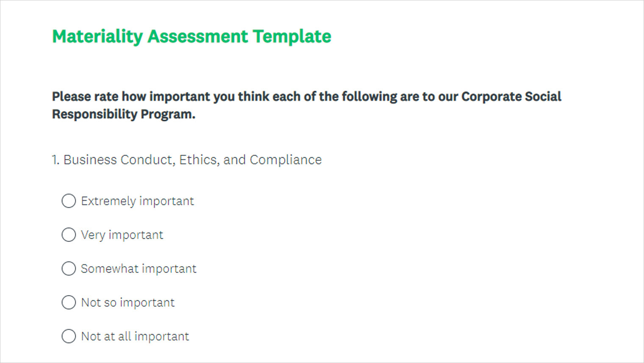The image size is (644, 363).
Task: Click the "Materiality Assessment Template" green heading
Action: click(192, 36)
